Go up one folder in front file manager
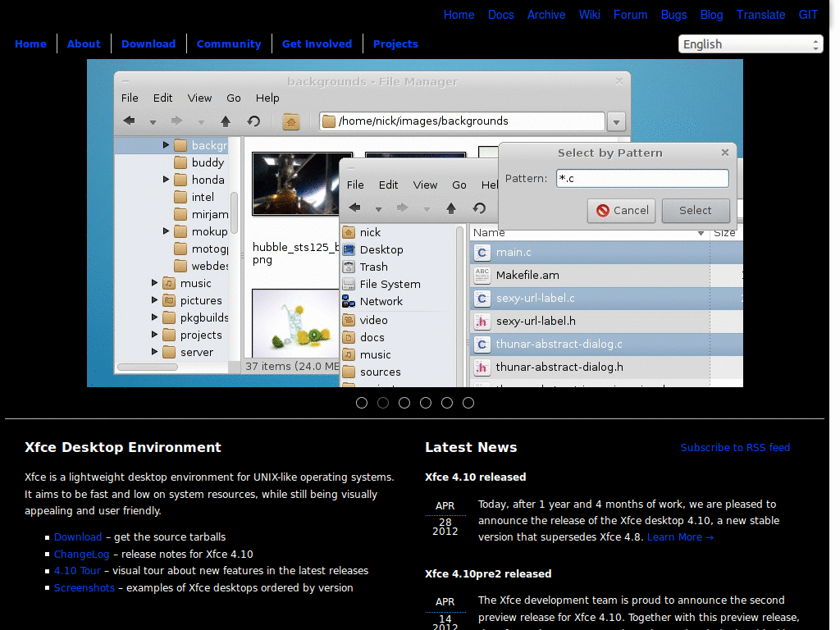The height and width of the screenshot is (630, 840). tap(451, 208)
